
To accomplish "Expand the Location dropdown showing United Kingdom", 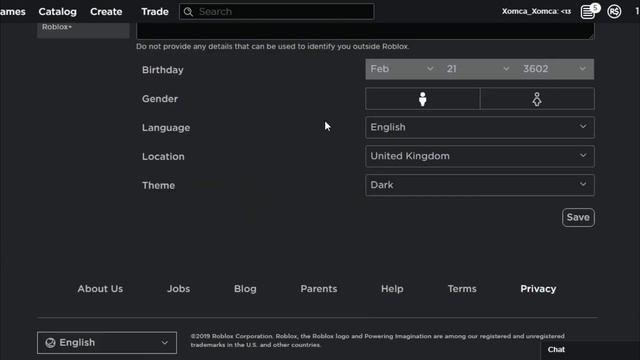I will pos(480,156).
